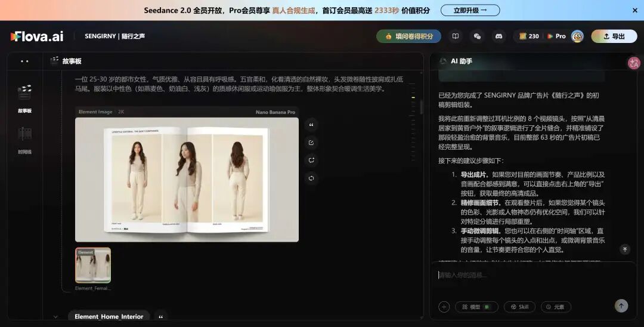Click the Pro membership badge
644x327 pixels.
[x=556, y=36]
